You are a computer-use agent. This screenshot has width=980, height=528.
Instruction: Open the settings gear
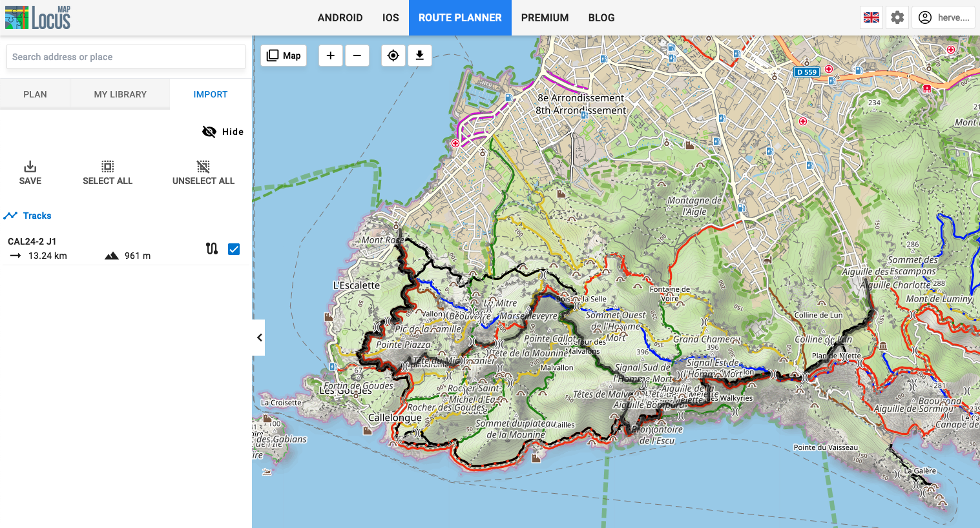[897, 17]
